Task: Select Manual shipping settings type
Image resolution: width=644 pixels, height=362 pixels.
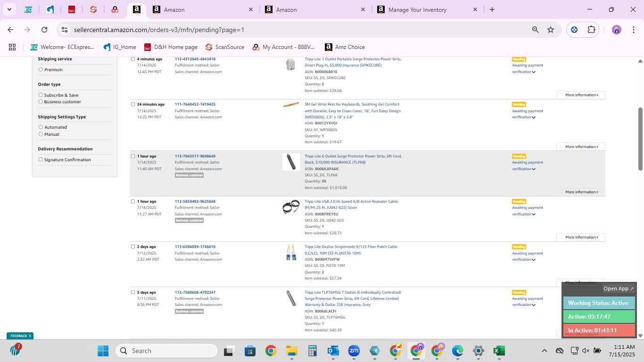Action: click(41, 134)
